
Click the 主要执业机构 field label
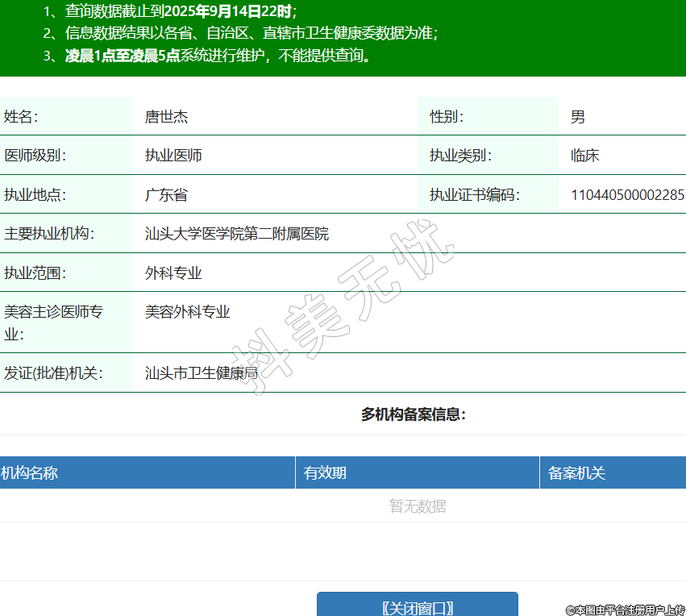pos(48,234)
